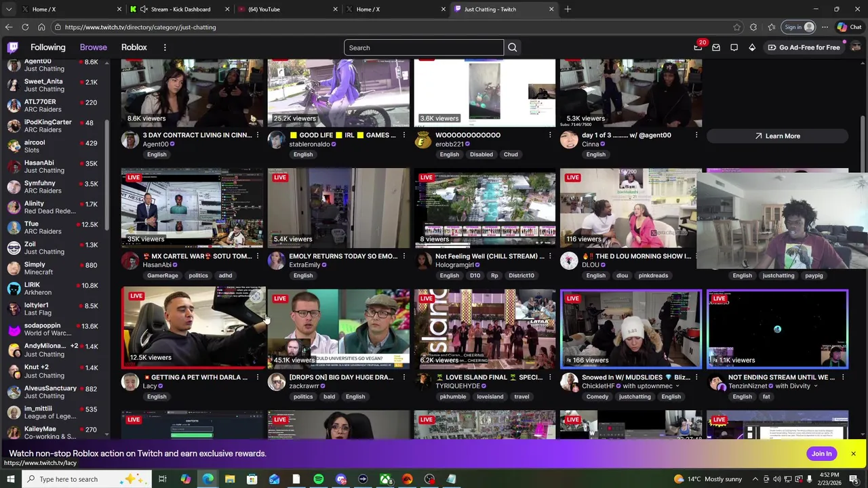The image size is (868, 488).
Task: Open the Lacy stream thumbnail with 12.5K viewers
Action: tap(193, 327)
